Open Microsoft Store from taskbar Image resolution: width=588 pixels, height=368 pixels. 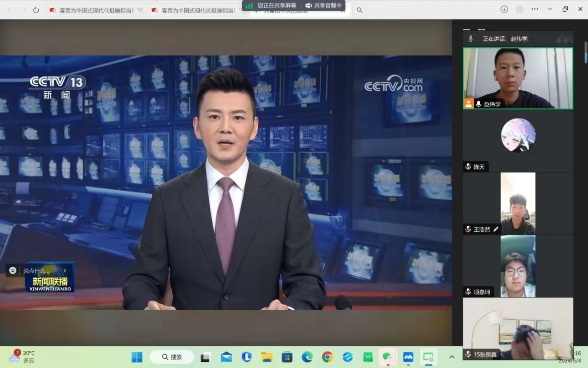pos(287,357)
